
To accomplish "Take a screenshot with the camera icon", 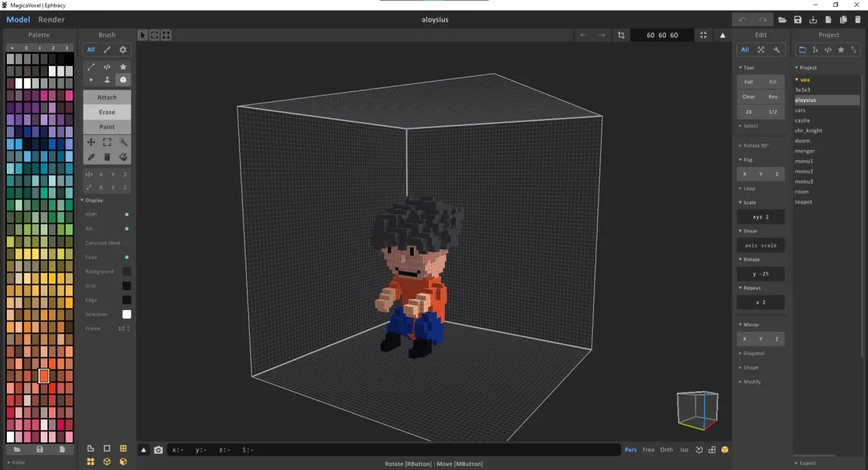I will (159, 450).
